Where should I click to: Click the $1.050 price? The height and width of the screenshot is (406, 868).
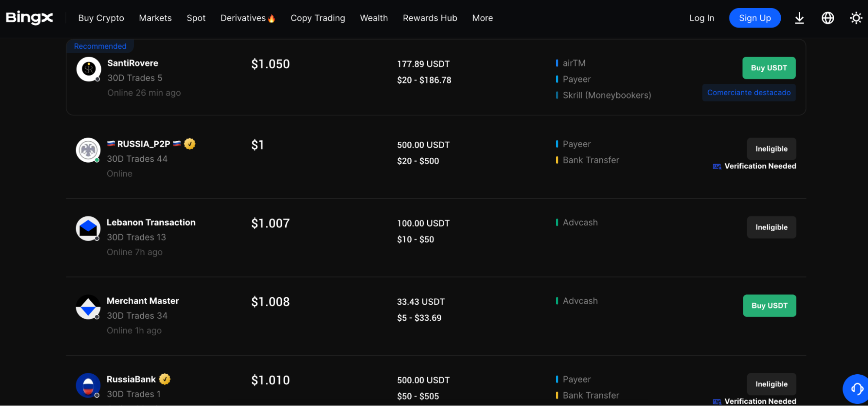[x=271, y=64]
